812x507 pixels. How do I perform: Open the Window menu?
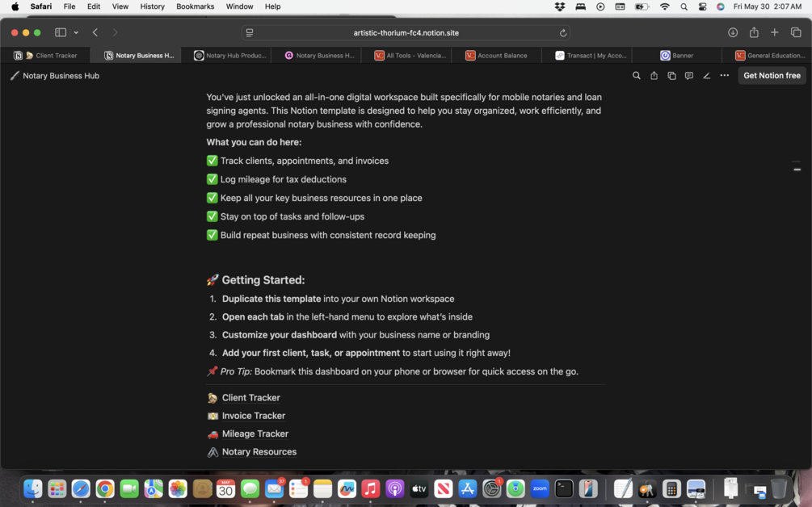(239, 6)
